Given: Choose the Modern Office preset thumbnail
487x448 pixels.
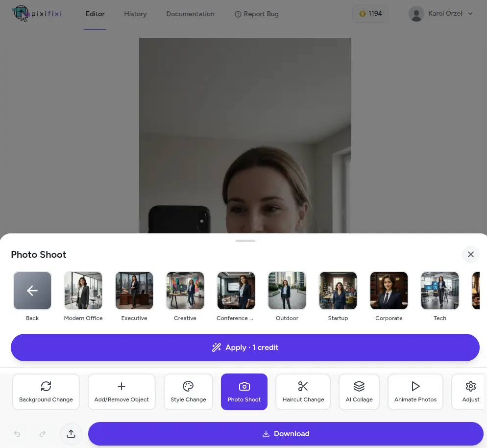Looking at the screenshot, I should click(83, 291).
